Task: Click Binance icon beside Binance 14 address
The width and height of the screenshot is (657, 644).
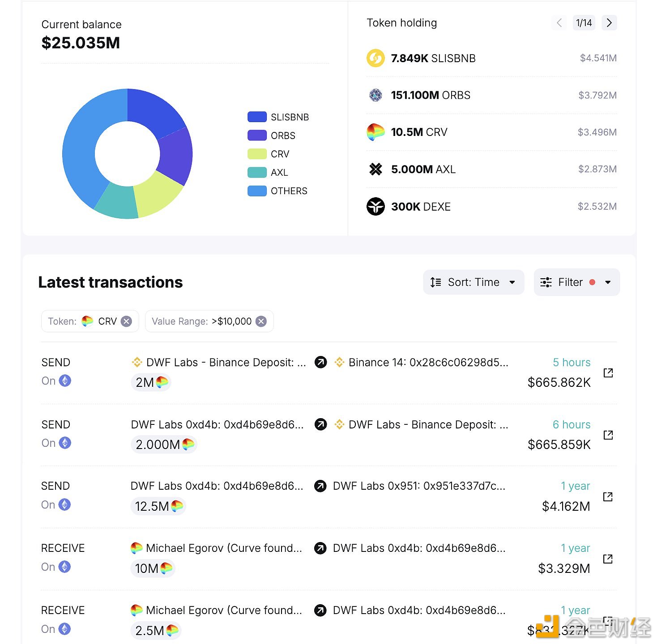Action: [339, 362]
